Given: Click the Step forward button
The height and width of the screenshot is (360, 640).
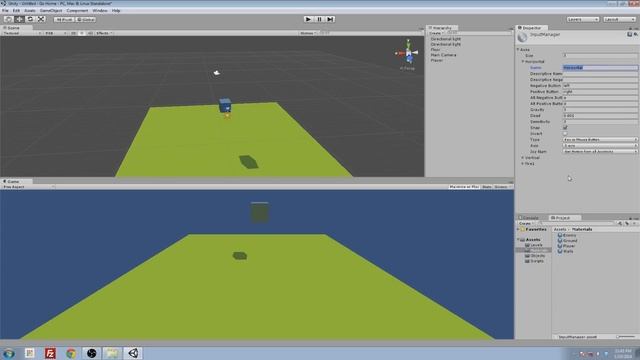Looking at the screenshot, I should pyautogui.click(x=330, y=19).
